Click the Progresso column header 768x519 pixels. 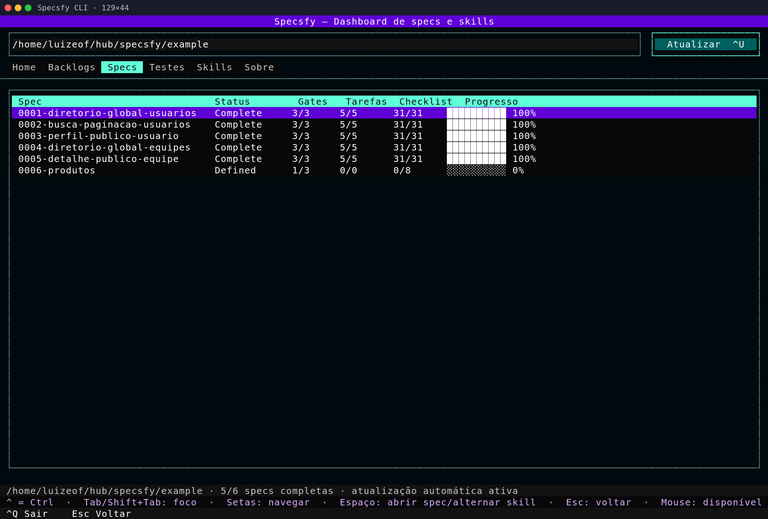[x=491, y=101]
